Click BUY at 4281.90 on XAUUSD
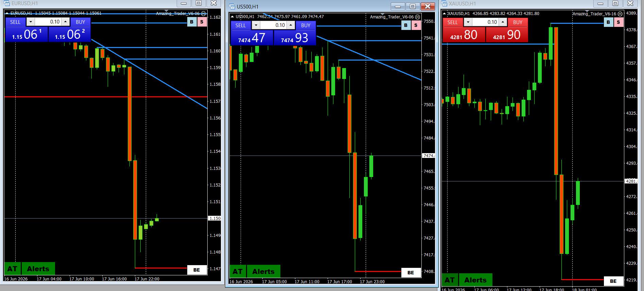 pyautogui.click(x=507, y=34)
